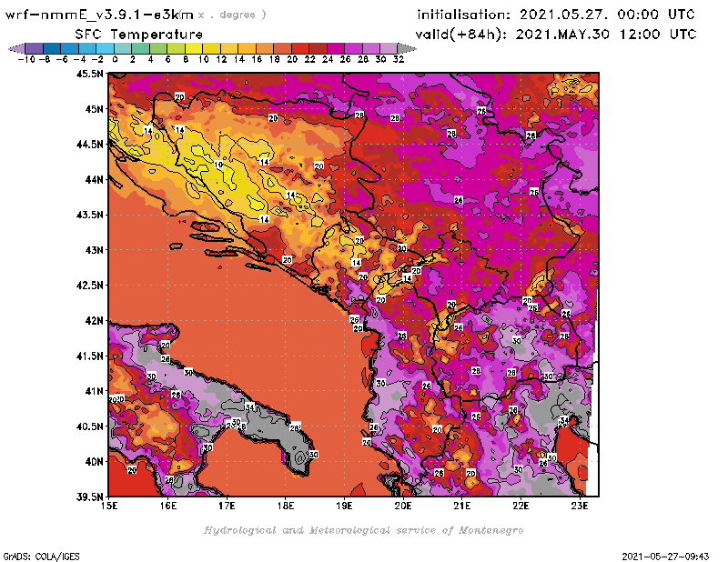The width and height of the screenshot is (728, 562).
Task: Click the '39.5N' latitude label
Action: pos(89,497)
